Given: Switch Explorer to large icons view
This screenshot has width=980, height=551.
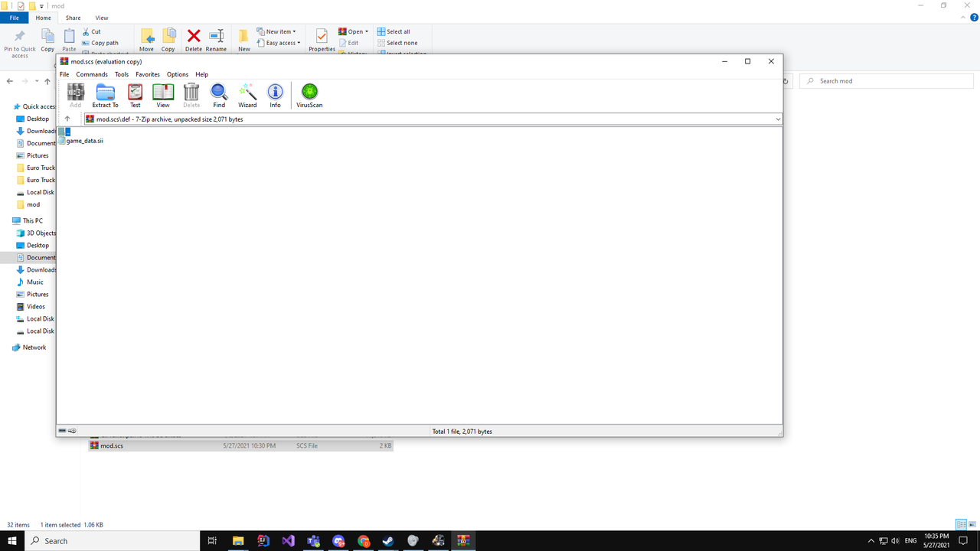Looking at the screenshot, I should (972, 525).
